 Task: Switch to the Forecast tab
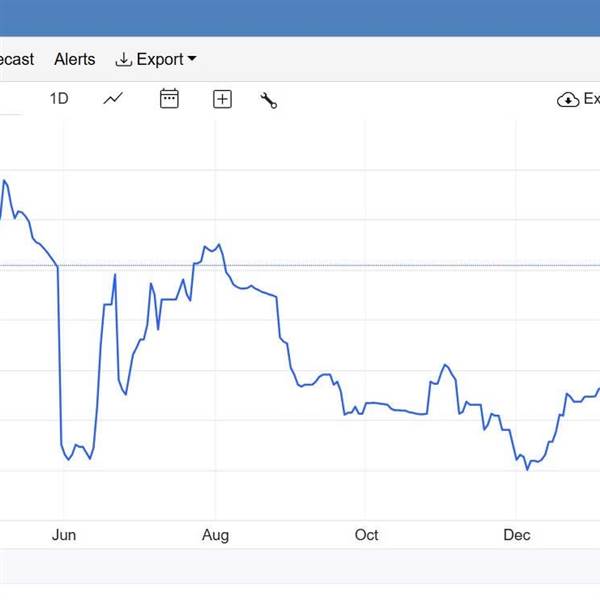point(16,60)
